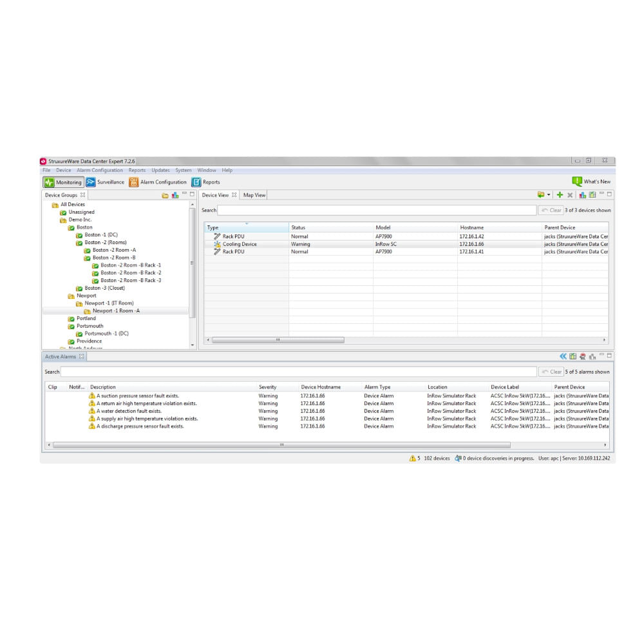Open the dropdown arrow beside the folder icon

pyautogui.click(x=549, y=195)
